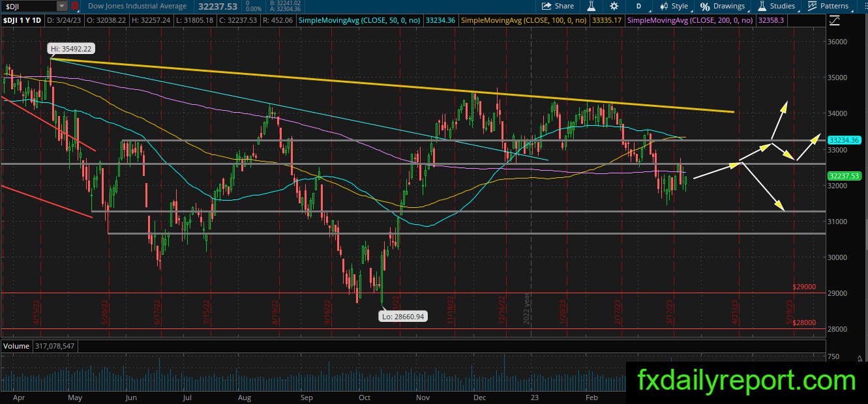Click the 32237.53 last price axis tag
Viewport: 868px width, 404px height.
point(845,175)
